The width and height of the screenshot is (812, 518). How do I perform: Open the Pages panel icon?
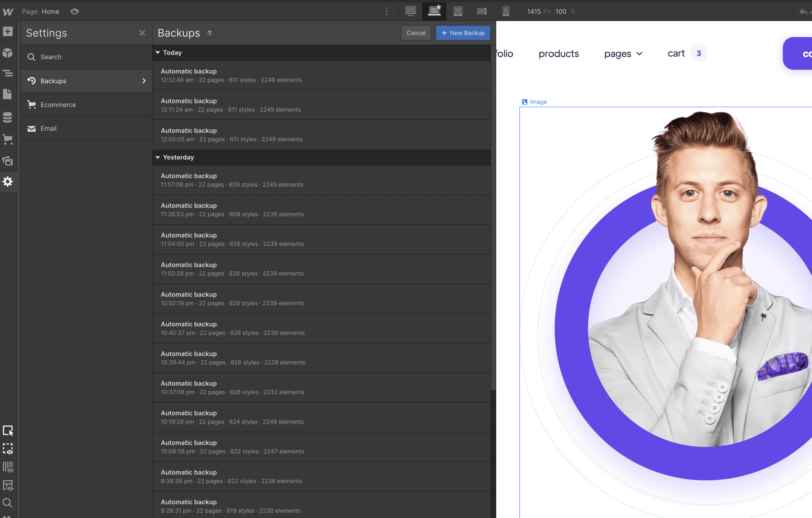(x=8, y=94)
